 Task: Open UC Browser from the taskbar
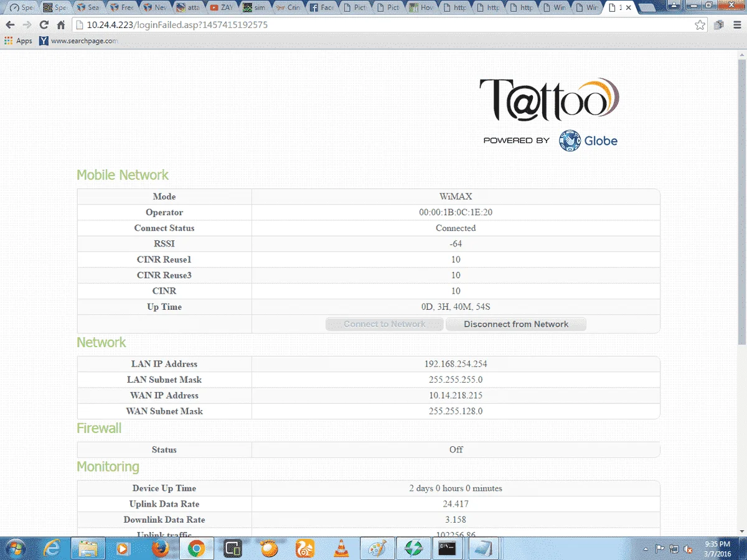[305, 548]
